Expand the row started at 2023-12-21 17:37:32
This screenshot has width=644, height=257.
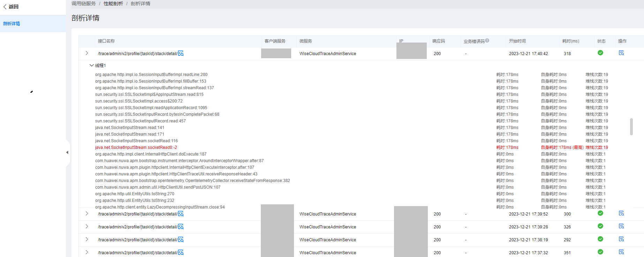(x=87, y=252)
